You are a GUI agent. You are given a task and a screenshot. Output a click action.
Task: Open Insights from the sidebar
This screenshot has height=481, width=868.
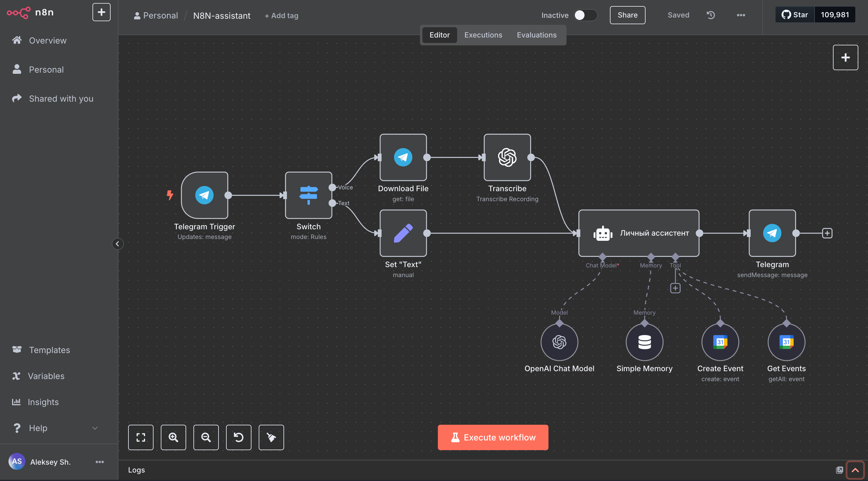(43, 402)
